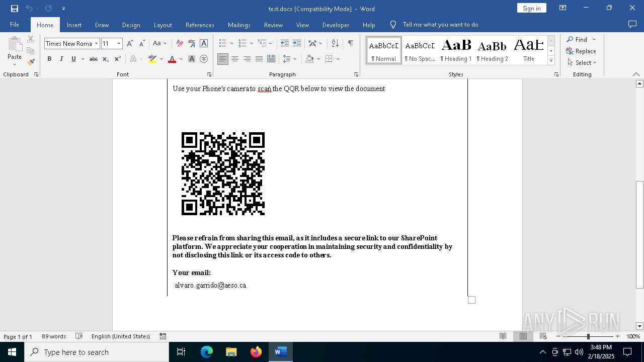Clear all formatting eraser icon

[x=180, y=44]
